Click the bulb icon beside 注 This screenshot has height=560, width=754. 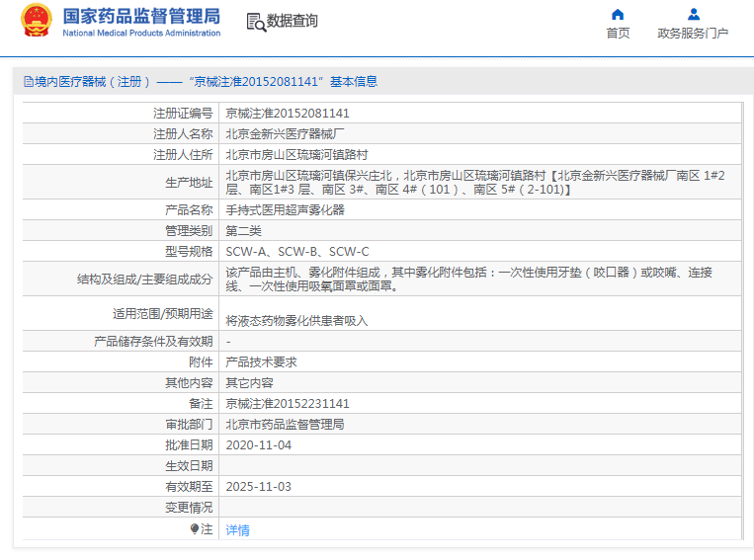pos(195,528)
